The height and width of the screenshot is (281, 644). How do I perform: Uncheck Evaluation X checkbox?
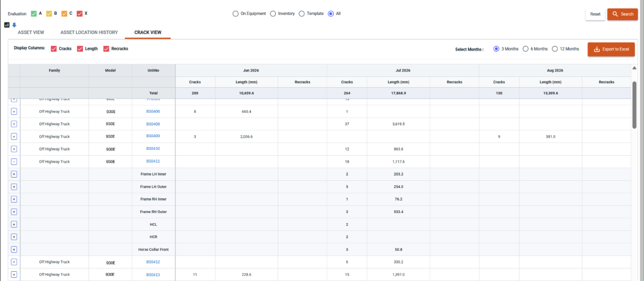[80, 13]
